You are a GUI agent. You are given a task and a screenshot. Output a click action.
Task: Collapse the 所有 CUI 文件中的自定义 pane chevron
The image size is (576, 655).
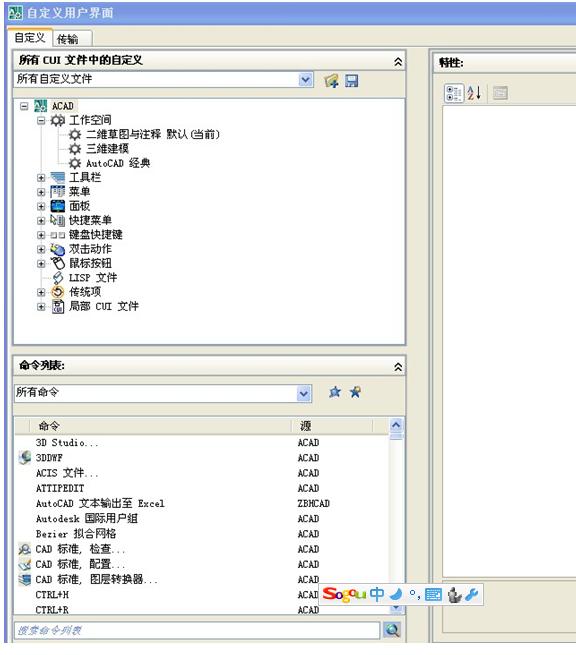tap(398, 62)
